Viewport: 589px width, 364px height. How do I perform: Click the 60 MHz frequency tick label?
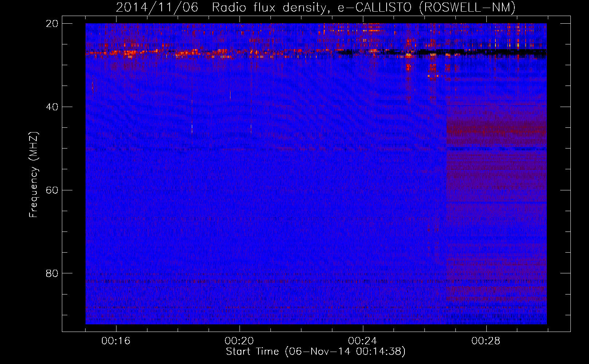(52, 190)
